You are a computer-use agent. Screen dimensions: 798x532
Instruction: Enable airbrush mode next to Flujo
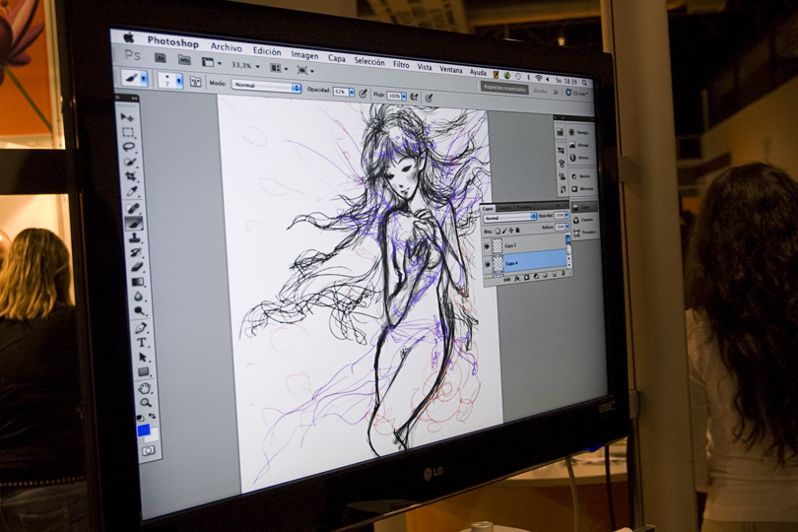pyautogui.click(x=414, y=97)
